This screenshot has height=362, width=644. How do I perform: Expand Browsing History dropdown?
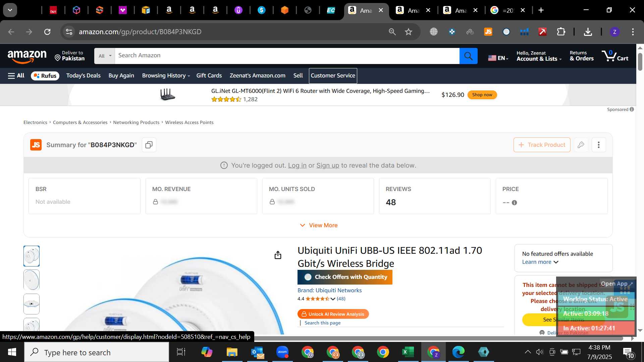[x=166, y=76]
